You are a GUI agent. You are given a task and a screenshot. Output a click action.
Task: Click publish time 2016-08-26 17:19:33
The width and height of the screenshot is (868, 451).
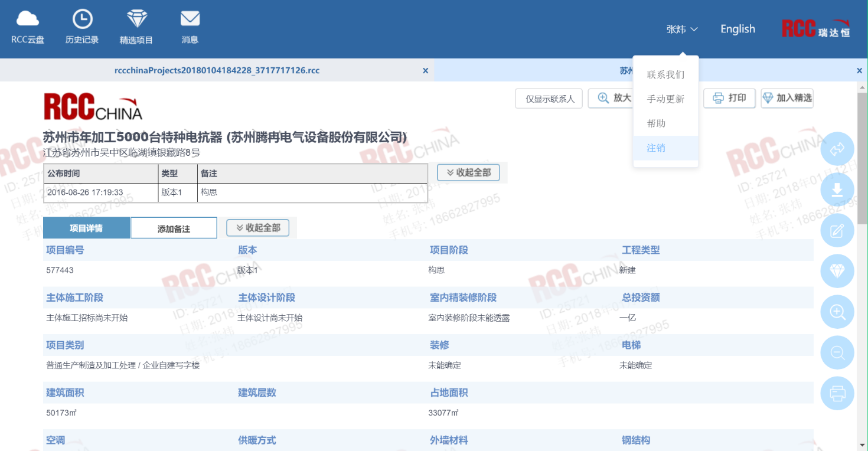[85, 192]
